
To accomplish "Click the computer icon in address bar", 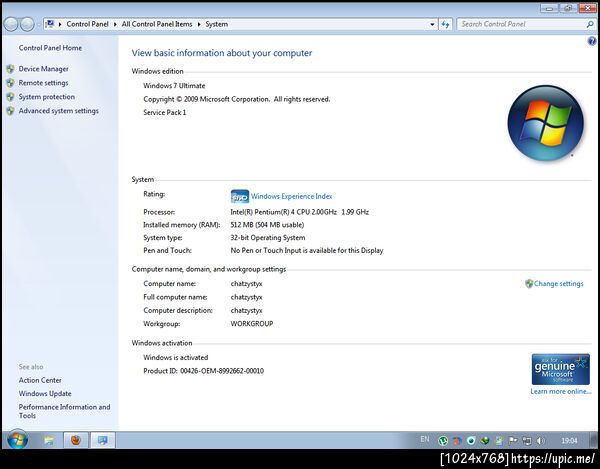I will pyautogui.click(x=50, y=24).
